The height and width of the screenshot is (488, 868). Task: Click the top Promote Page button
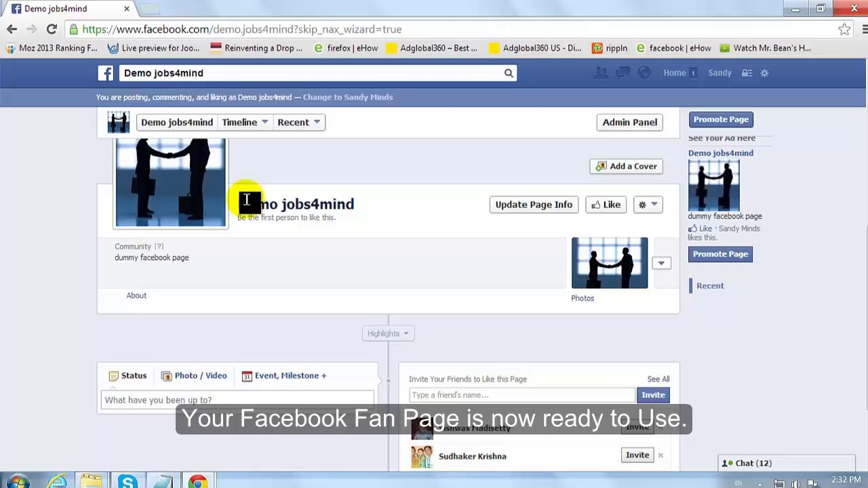(x=721, y=119)
